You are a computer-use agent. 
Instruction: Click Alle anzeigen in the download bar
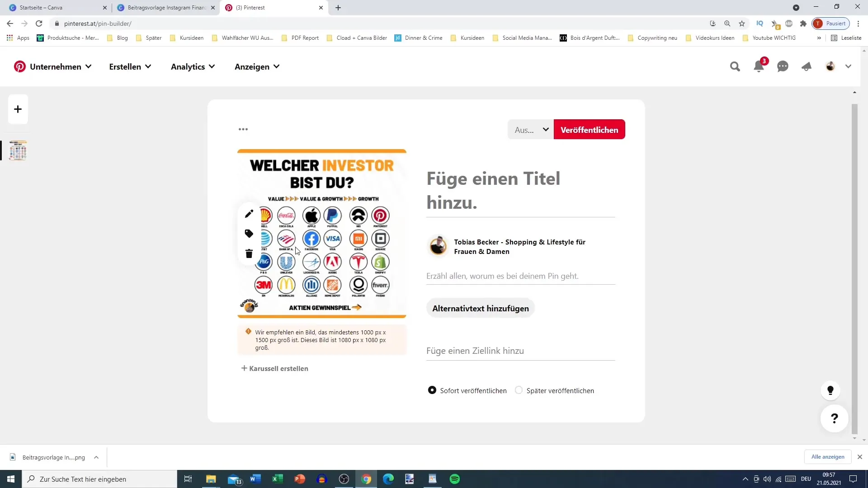[x=828, y=457]
